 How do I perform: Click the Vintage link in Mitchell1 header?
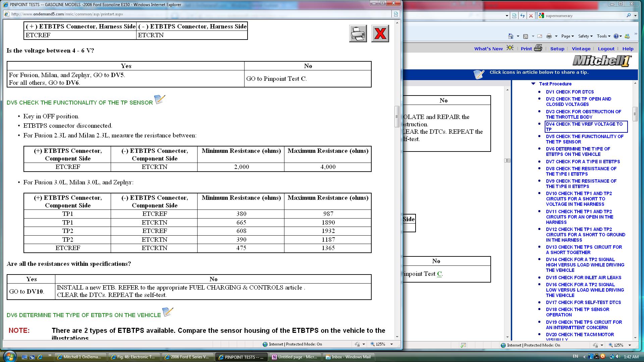(581, 49)
